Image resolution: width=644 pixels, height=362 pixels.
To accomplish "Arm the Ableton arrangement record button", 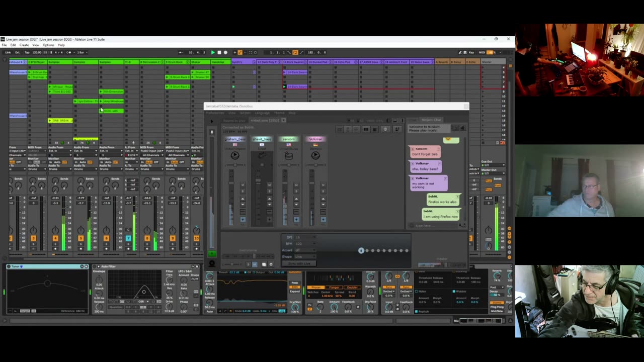I will coord(225,52).
